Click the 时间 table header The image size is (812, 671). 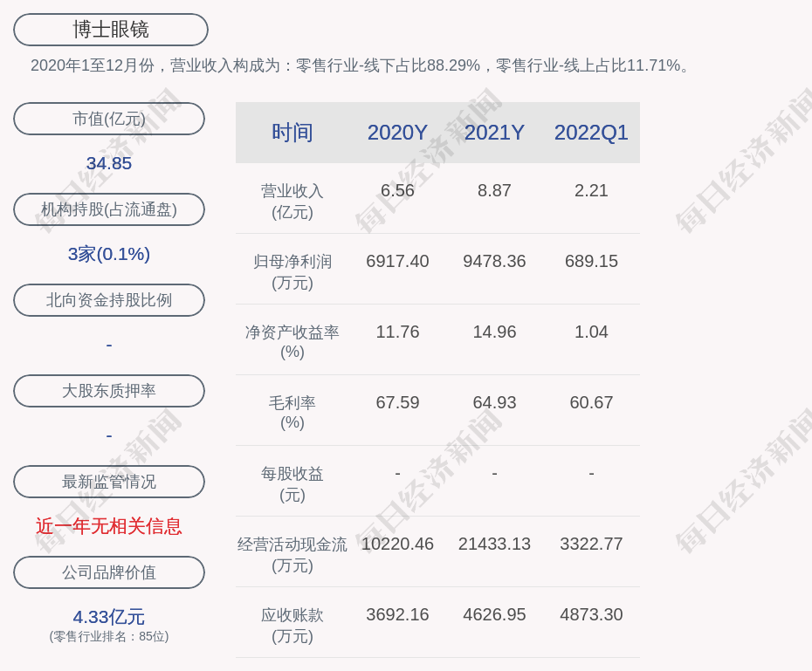[292, 133]
